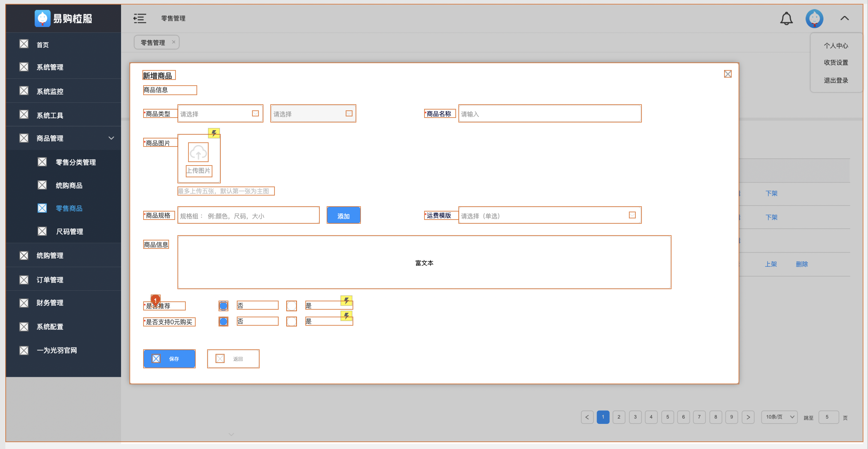Select 是 radio for 是否推荐
The width and height of the screenshot is (868, 449).
pyautogui.click(x=292, y=306)
